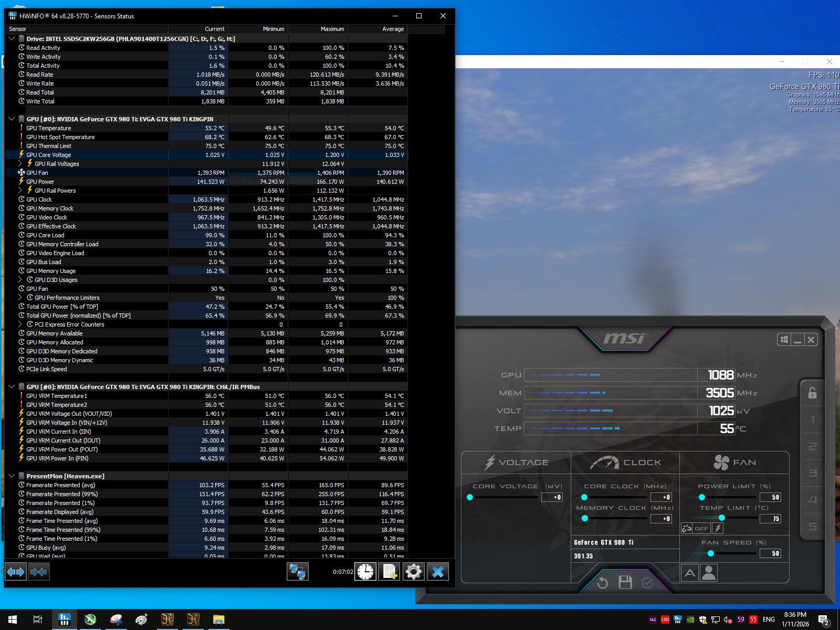Reset Afterburner settings to defaults

tap(603, 582)
